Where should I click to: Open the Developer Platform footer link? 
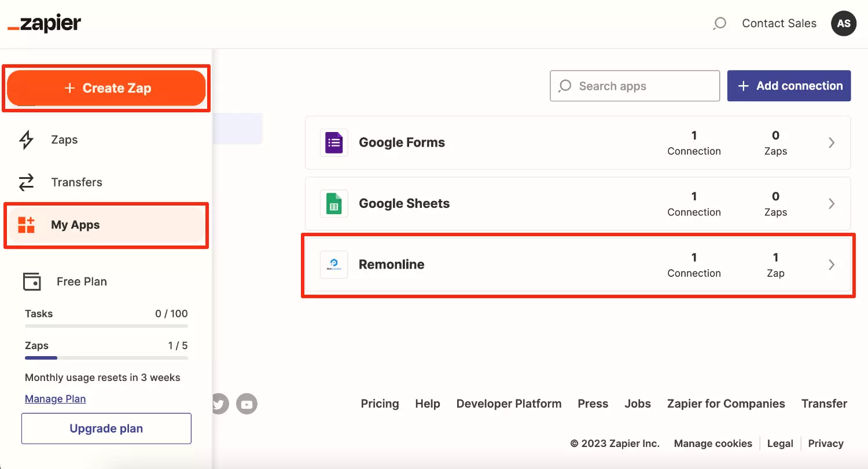(x=509, y=404)
